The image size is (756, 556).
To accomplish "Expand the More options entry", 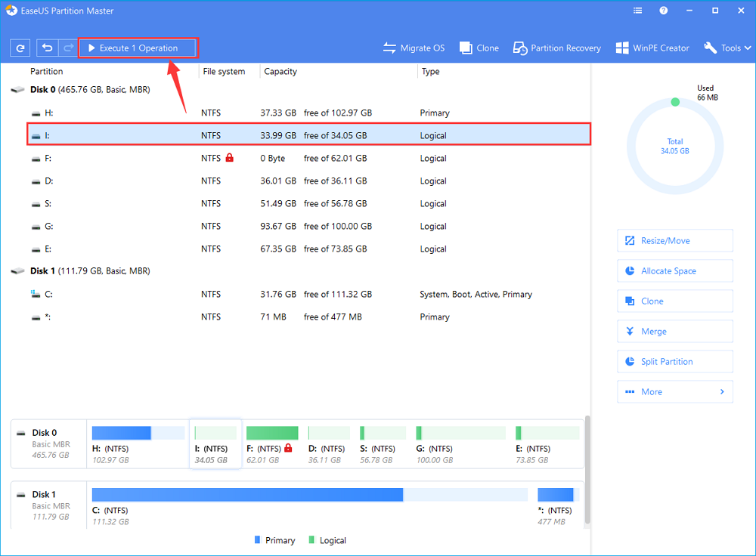I will tap(674, 392).
